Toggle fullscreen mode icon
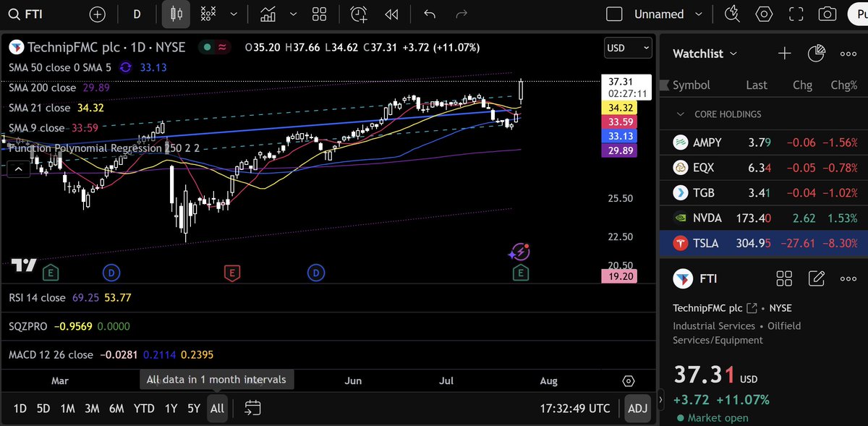The width and height of the screenshot is (868, 426). coord(796,14)
